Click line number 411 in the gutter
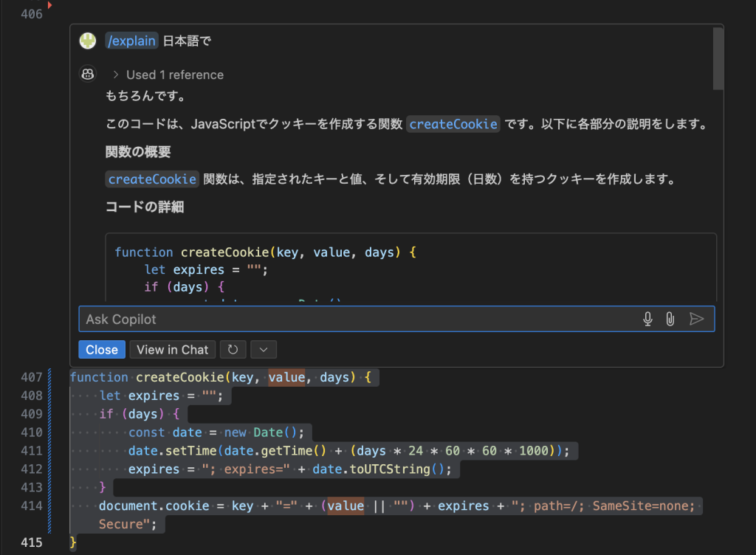Viewport: 756px width, 555px height. tap(31, 451)
